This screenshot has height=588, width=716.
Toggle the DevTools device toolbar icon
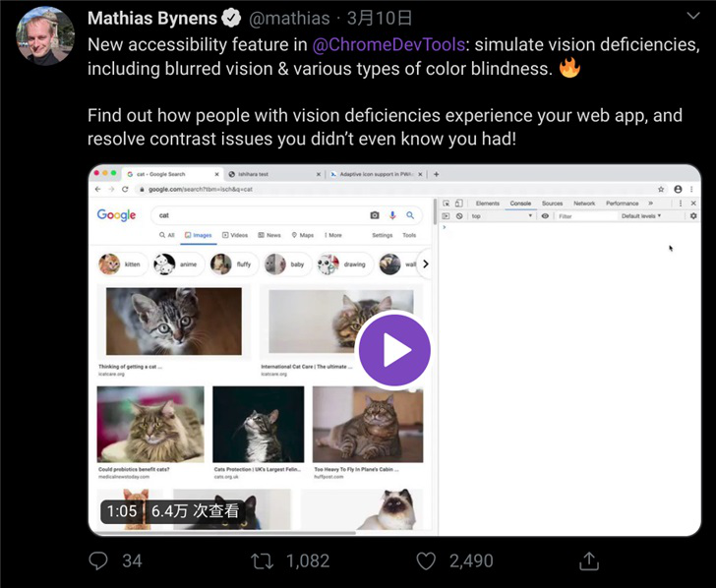(459, 203)
